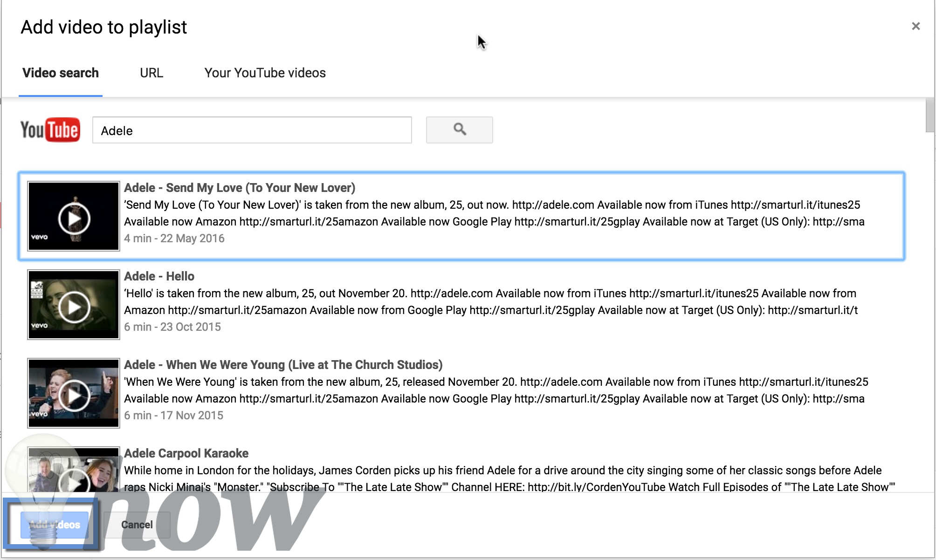Click inside the search input field

(x=252, y=130)
